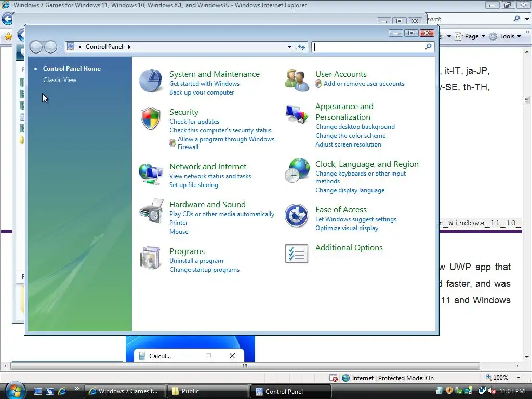Open the Programs box icon

pos(150,258)
